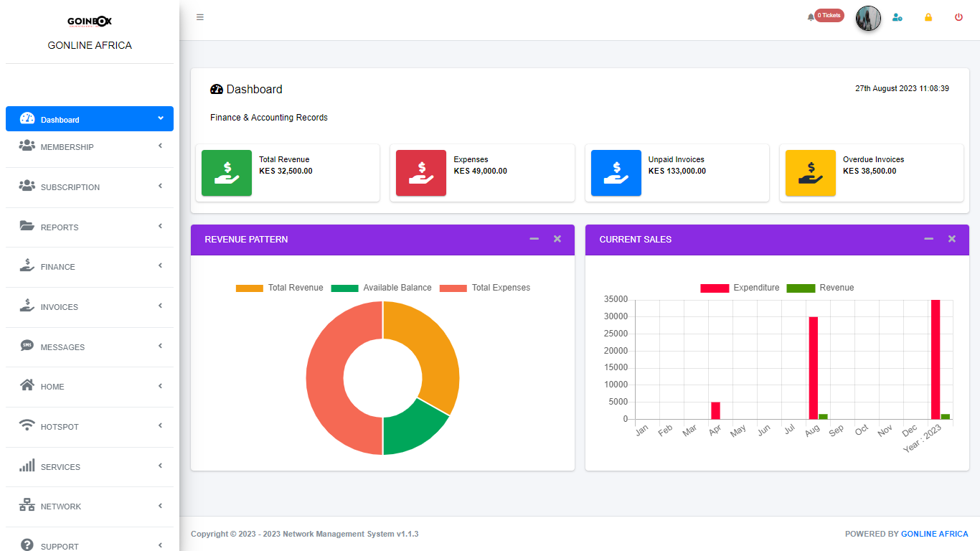Click the 0 Tickets badge

coord(829,15)
